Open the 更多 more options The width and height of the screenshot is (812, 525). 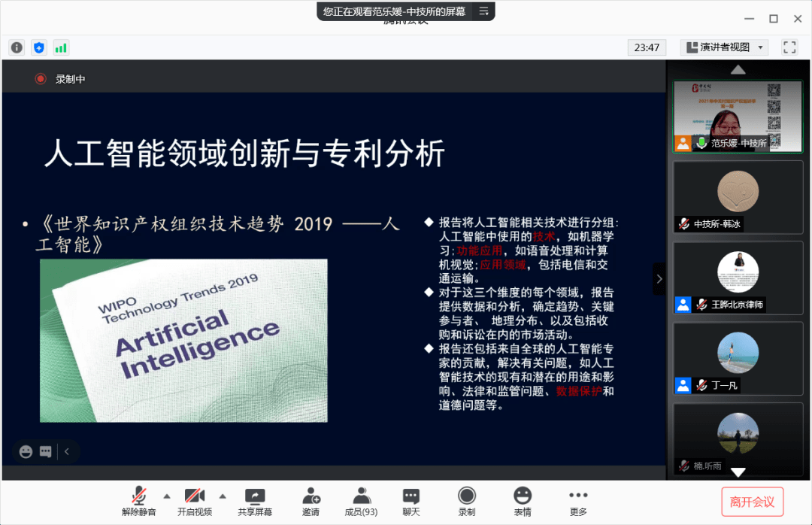[x=577, y=502]
